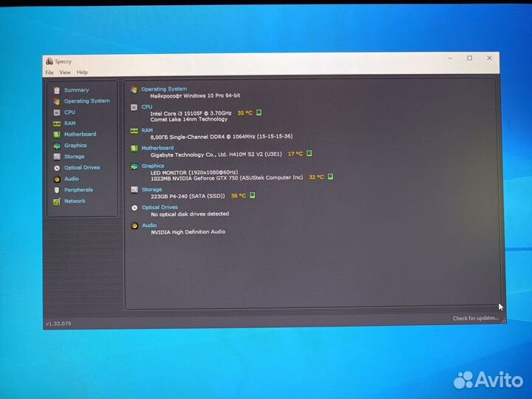The width and height of the screenshot is (532, 399).
Task: Click the Peripherals mouse icon in sidebar
Action: coord(57,191)
